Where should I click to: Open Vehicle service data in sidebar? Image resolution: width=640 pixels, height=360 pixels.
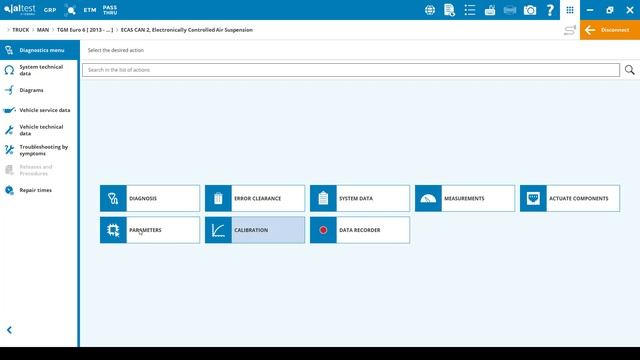click(x=39, y=110)
